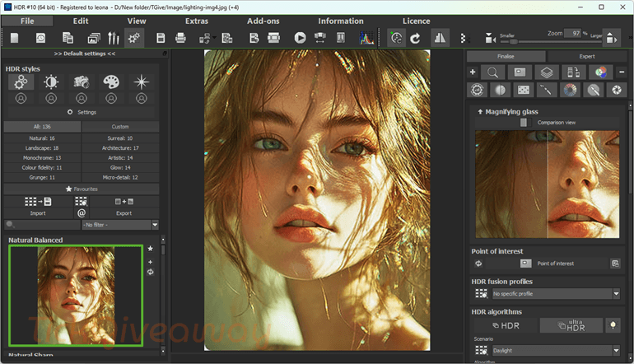This screenshot has width=634, height=364.
Task: Toggle the Comparison view switch
Action: [525, 122]
